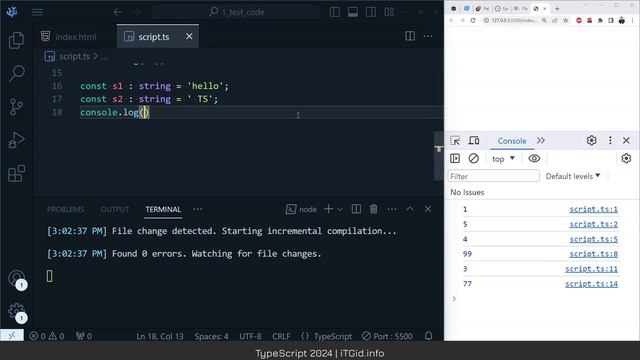Change indentation via Spaces: 4
The image size is (640, 360).
click(211, 336)
